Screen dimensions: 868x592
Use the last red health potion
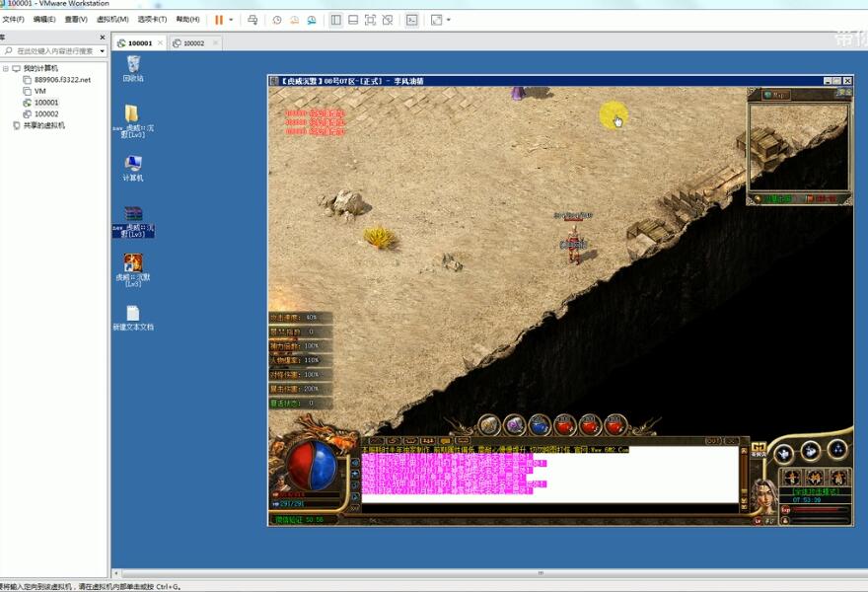coord(615,425)
